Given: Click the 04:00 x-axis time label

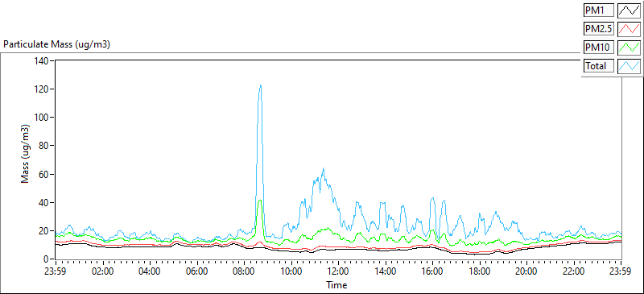Looking at the screenshot, I should pyautogui.click(x=150, y=271).
